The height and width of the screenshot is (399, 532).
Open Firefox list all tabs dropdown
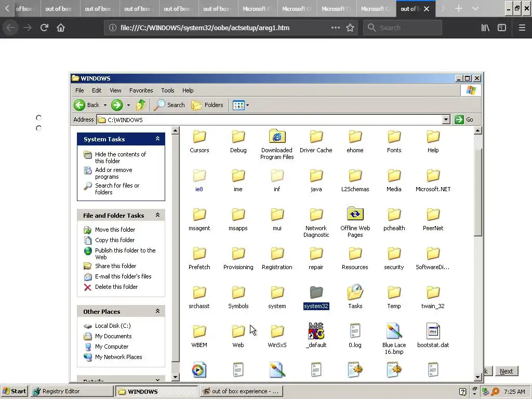click(475, 9)
